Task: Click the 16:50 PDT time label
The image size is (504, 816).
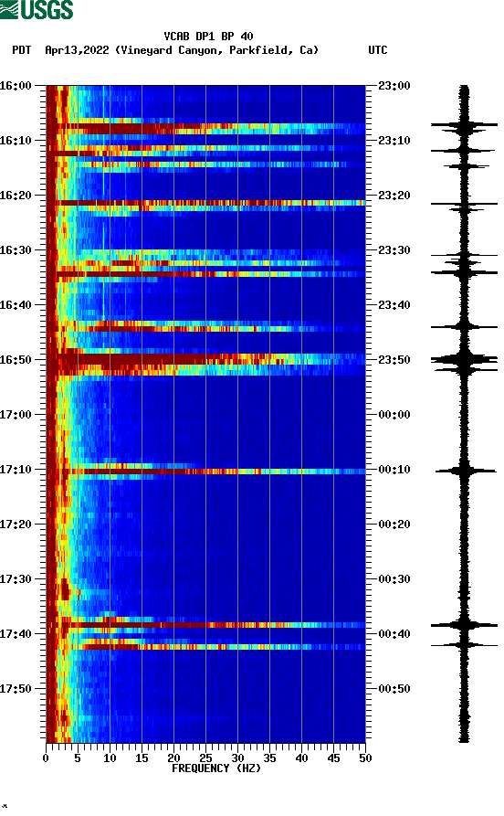Action: coord(16,360)
